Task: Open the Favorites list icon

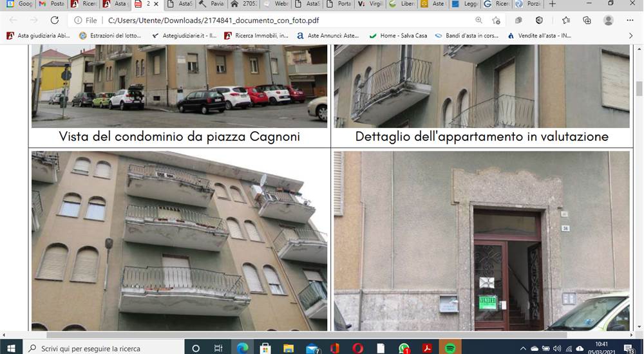Action: pos(566,20)
